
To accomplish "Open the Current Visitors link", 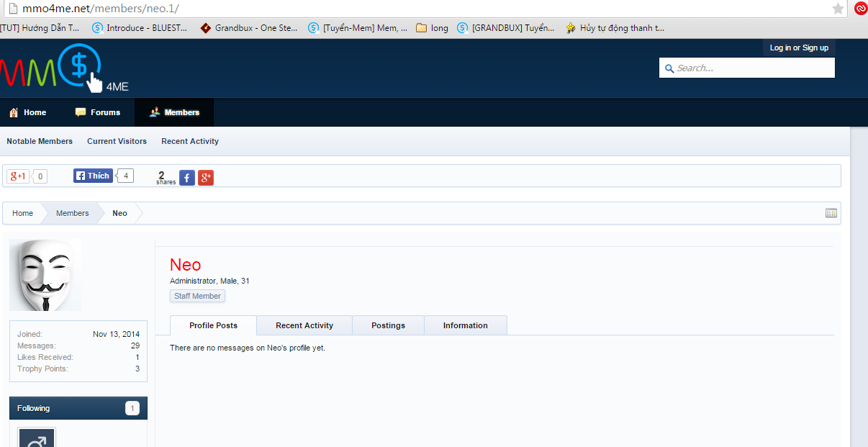I will point(117,141).
